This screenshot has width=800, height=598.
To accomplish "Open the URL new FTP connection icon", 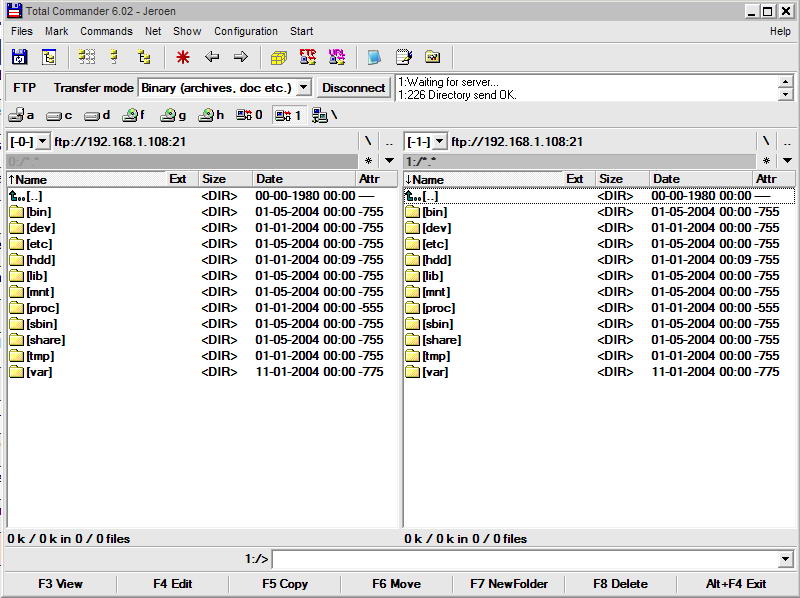I will (x=337, y=57).
